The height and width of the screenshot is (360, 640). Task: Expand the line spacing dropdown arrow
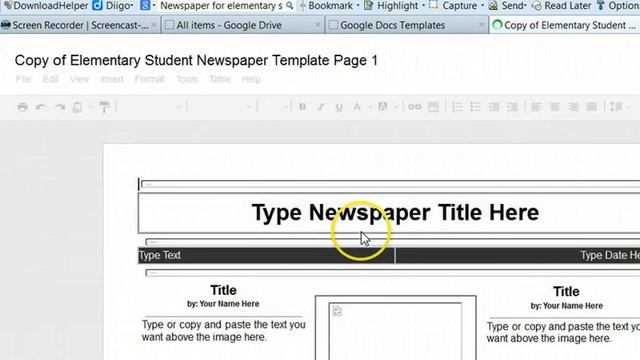(x=628, y=107)
